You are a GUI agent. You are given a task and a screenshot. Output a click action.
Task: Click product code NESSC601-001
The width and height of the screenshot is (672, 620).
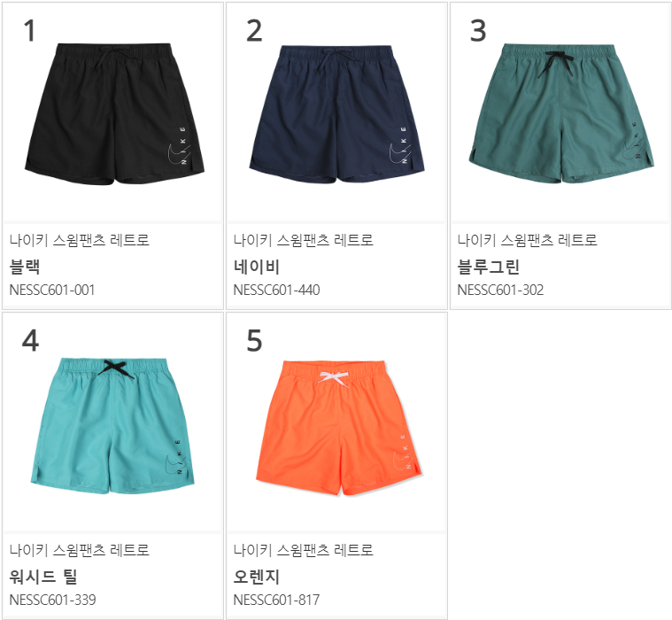point(52,291)
